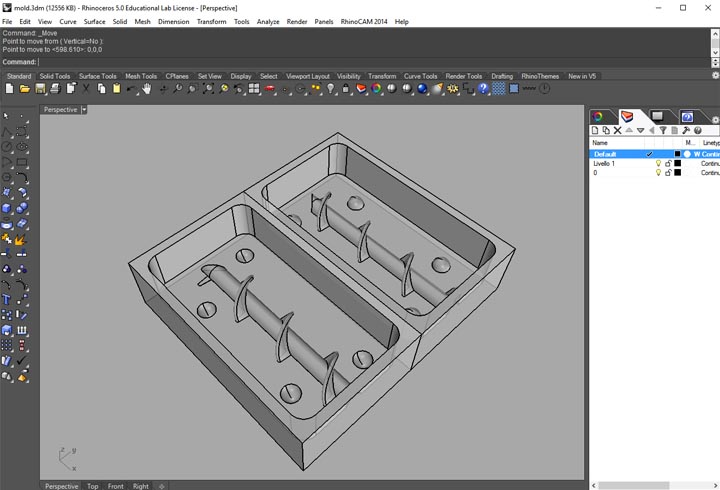
Task: Click Delete layer X icon in panel
Action: click(x=618, y=130)
